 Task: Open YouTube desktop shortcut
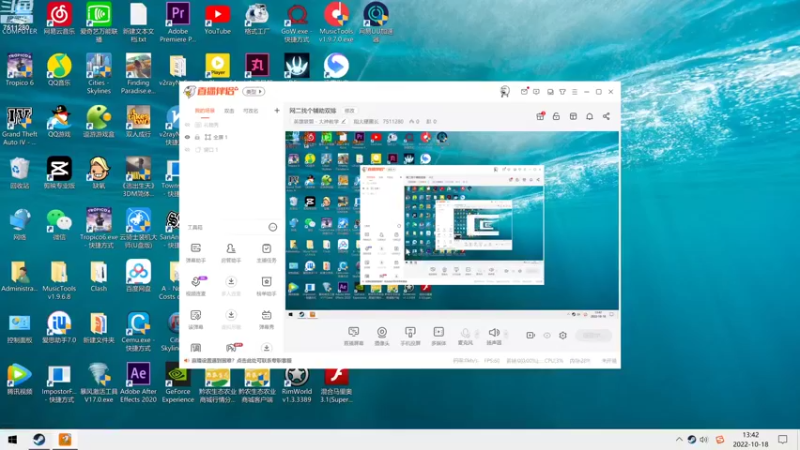(x=217, y=19)
